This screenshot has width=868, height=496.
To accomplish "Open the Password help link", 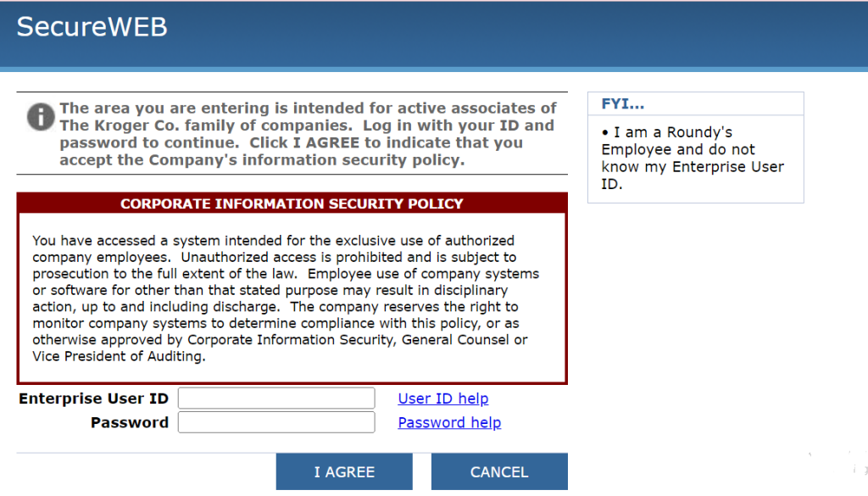I will click(x=449, y=422).
